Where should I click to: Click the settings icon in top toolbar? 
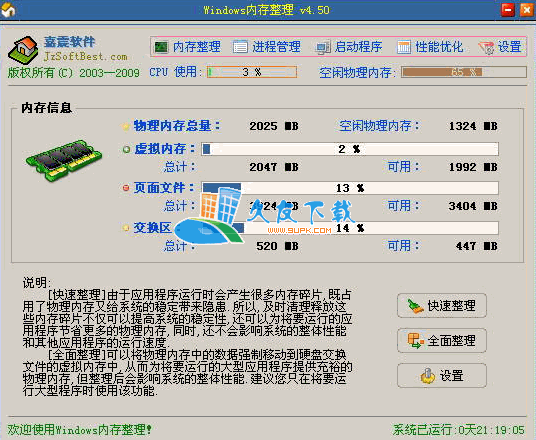[486, 48]
